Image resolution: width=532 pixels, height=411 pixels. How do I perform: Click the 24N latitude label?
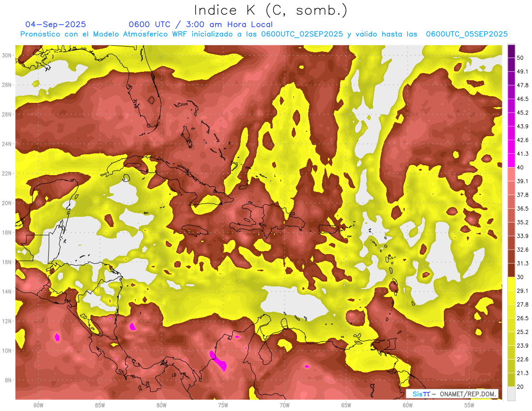(x=7, y=144)
